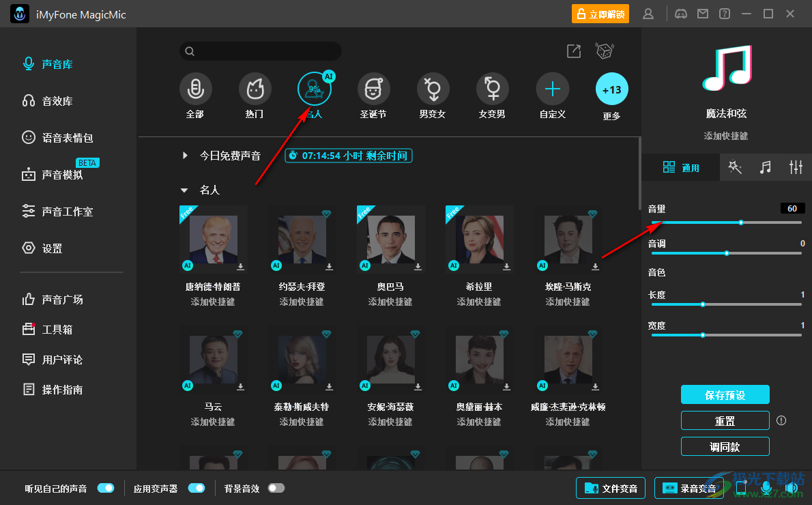Select the 热门 flame category icon
812x505 pixels.
click(x=255, y=89)
